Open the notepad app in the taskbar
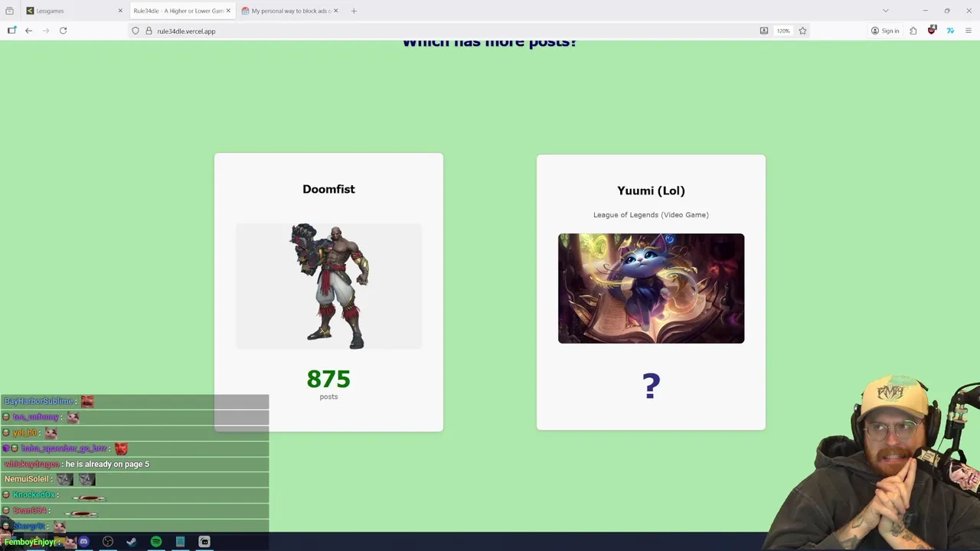Viewport: 980px width, 551px height. [x=180, y=542]
